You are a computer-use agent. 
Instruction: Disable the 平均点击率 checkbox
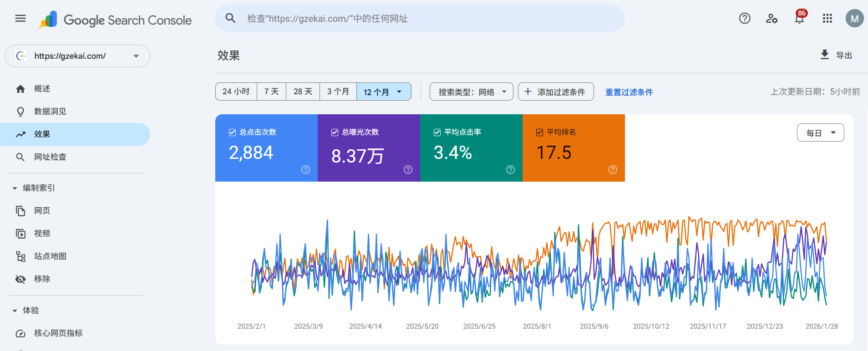click(x=437, y=132)
